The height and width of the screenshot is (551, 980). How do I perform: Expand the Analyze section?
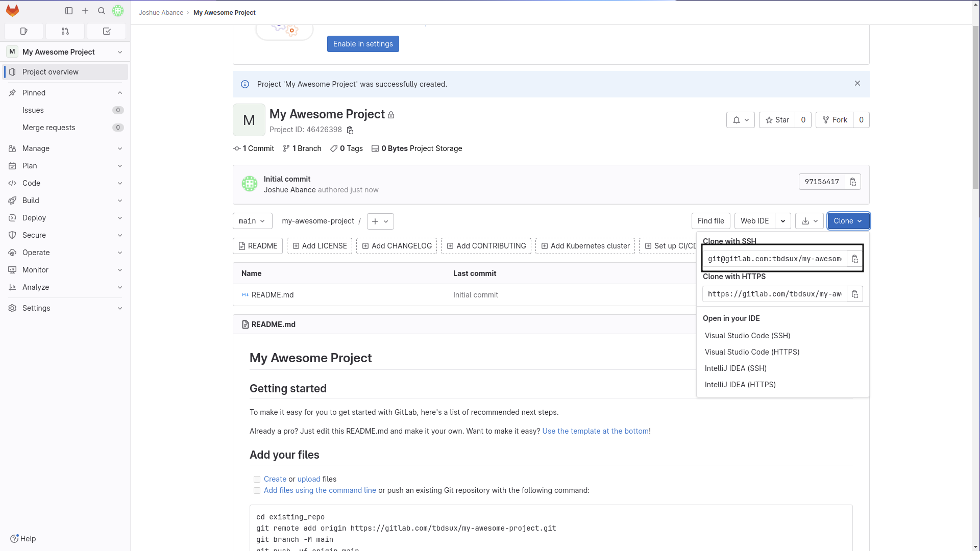point(65,287)
